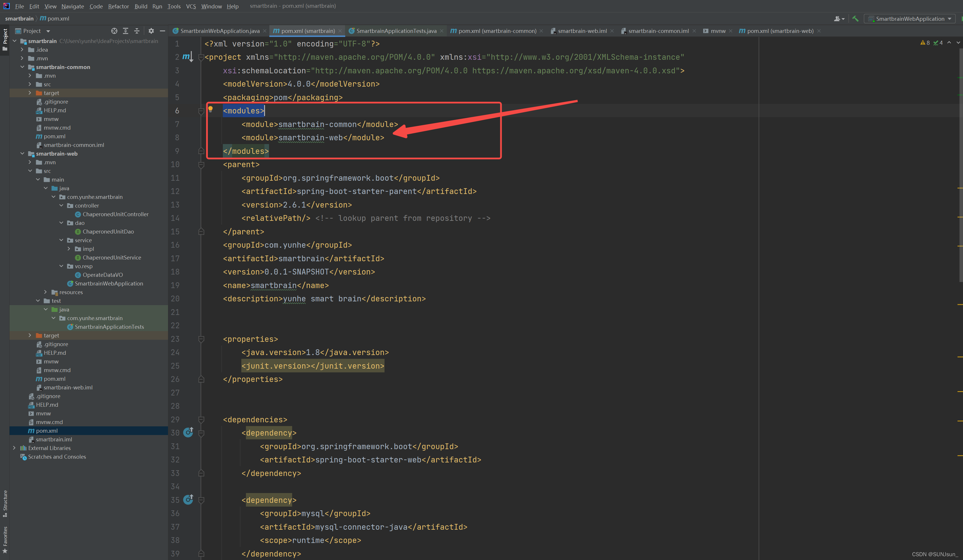The image size is (963, 560).
Task: Select ChaperonedUnitDao in the tree
Action: (108, 232)
